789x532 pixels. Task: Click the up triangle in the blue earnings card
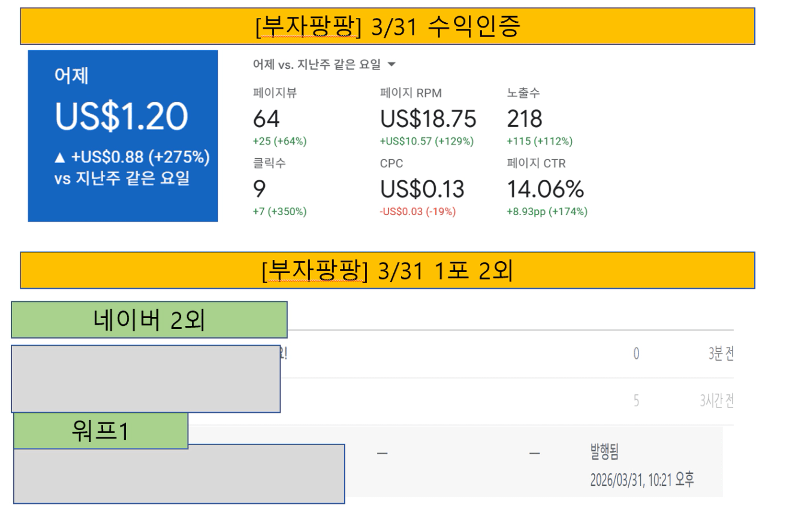pos(59,157)
